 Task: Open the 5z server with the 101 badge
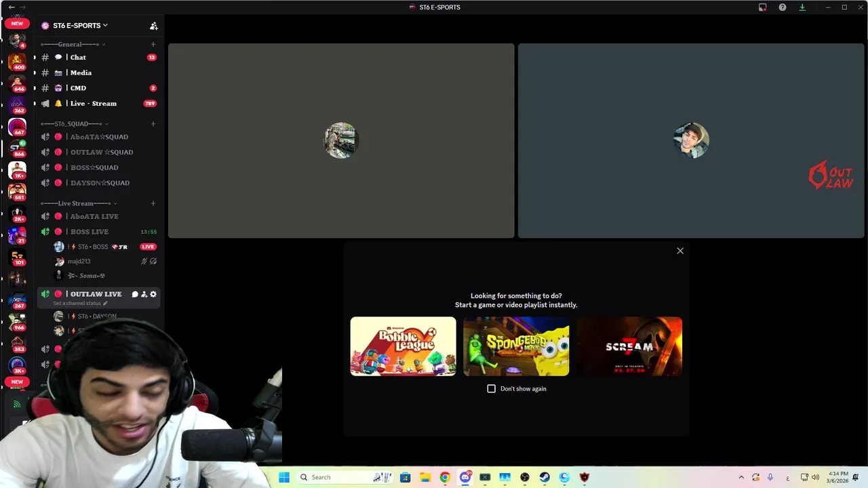[x=17, y=257]
